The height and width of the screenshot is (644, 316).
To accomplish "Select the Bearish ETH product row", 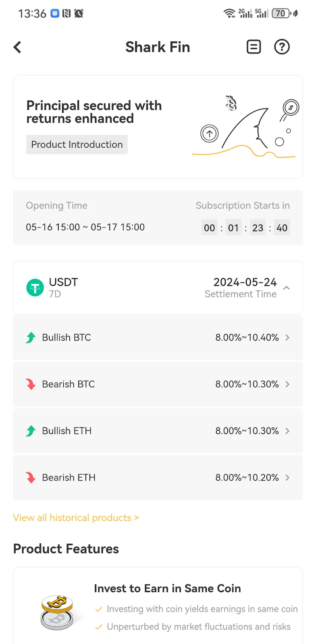I will coord(158,478).
